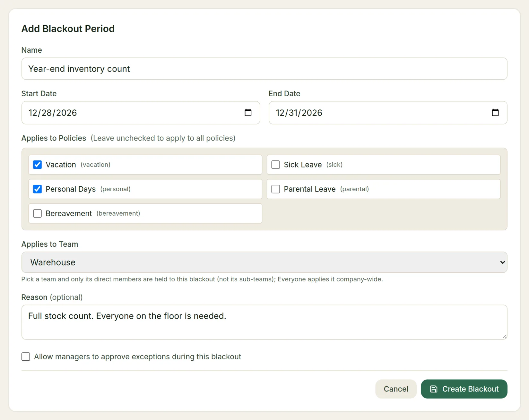Enable allow managers to approve exceptions

(26, 357)
